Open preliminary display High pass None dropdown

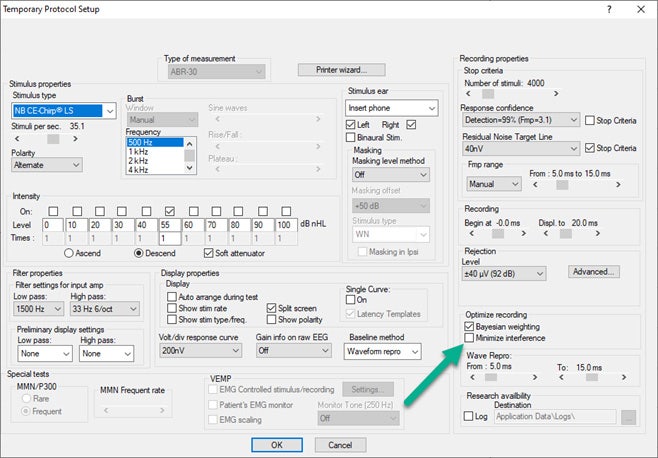pyautogui.click(x=106, y=354)
